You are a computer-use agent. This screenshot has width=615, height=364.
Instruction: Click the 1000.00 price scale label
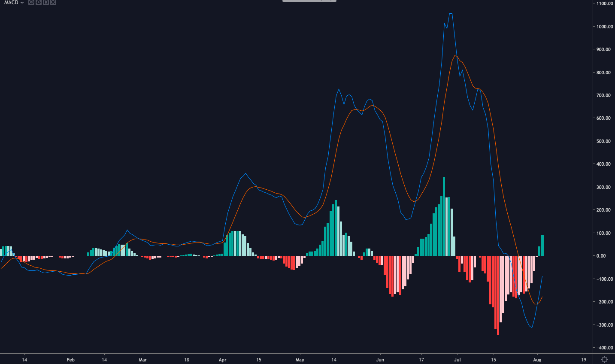pyautogui.click(x=604, y=27)
